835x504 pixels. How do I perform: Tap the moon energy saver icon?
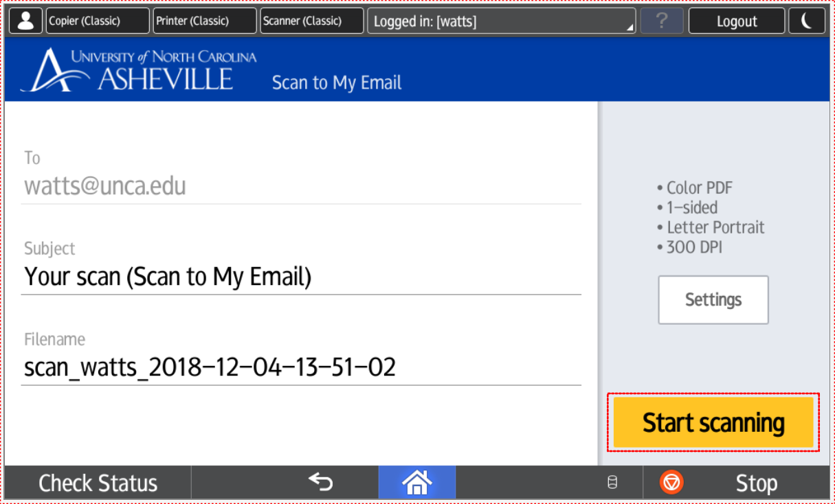point(808,21)
